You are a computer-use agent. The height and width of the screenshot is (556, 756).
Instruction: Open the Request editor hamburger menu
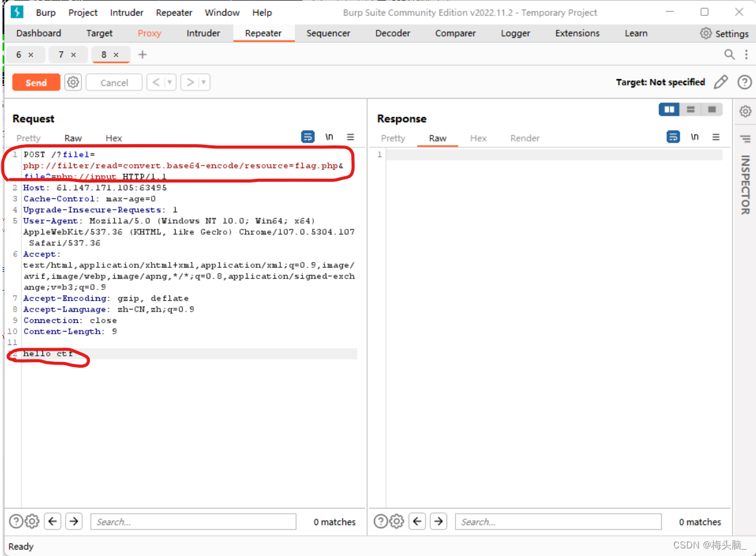click(351, 137)
